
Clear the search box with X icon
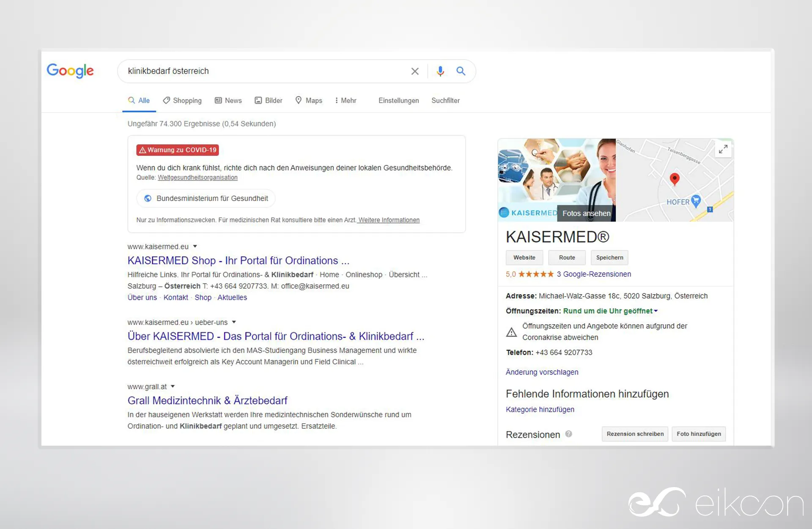(x=415, y=71)
